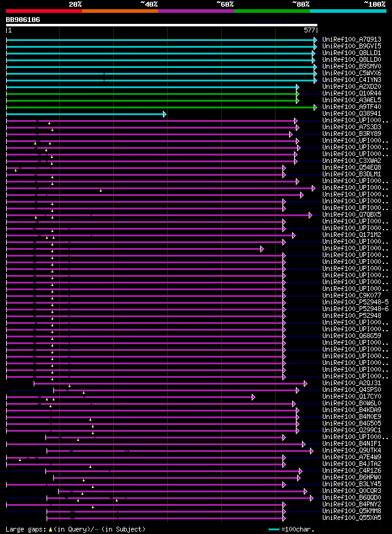Screen dimensions: 392x534
Task: Select the UniRef100_B4KDA9 label
Action: pyautogui.click(x=352, y=410)
